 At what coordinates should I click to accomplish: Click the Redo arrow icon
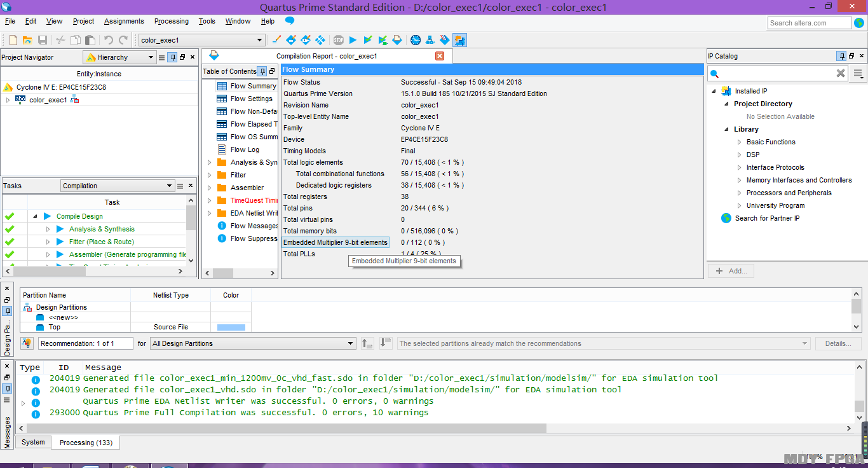pyautogui.click(x=123, y=40)
